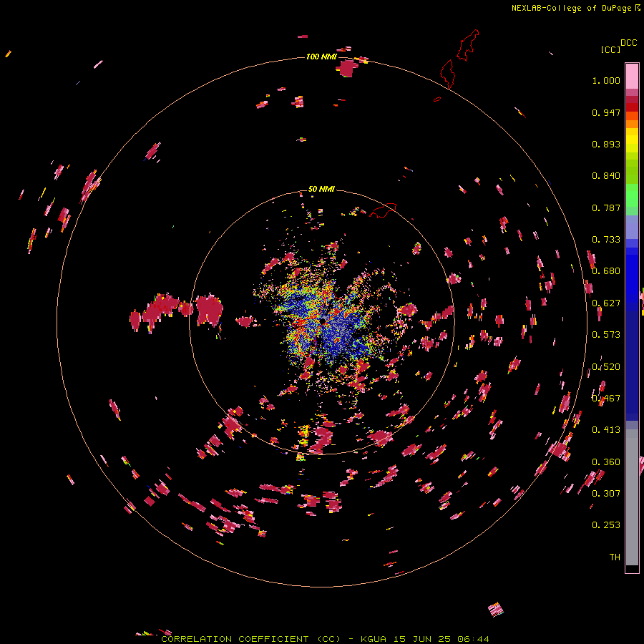Click the red island outline near the top of the map
The image size is (644, 644).
point(468,45)
